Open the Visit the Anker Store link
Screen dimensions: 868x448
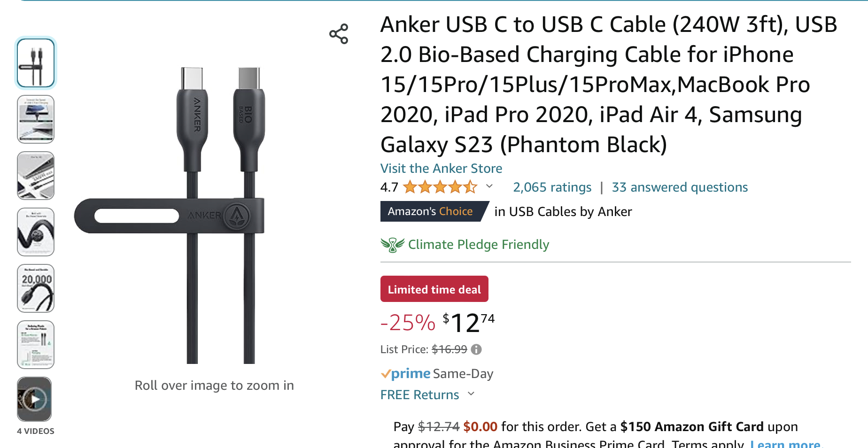(441, 169)
